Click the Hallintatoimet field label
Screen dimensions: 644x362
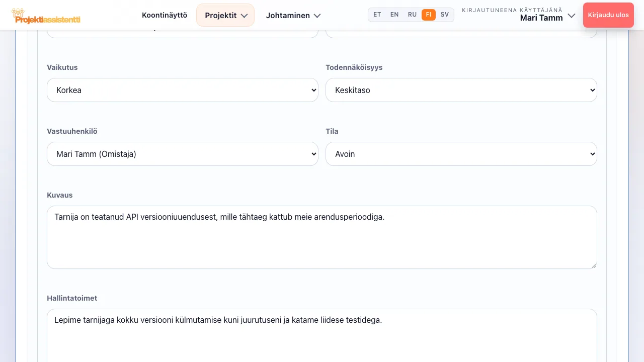[x=72, y=298]
